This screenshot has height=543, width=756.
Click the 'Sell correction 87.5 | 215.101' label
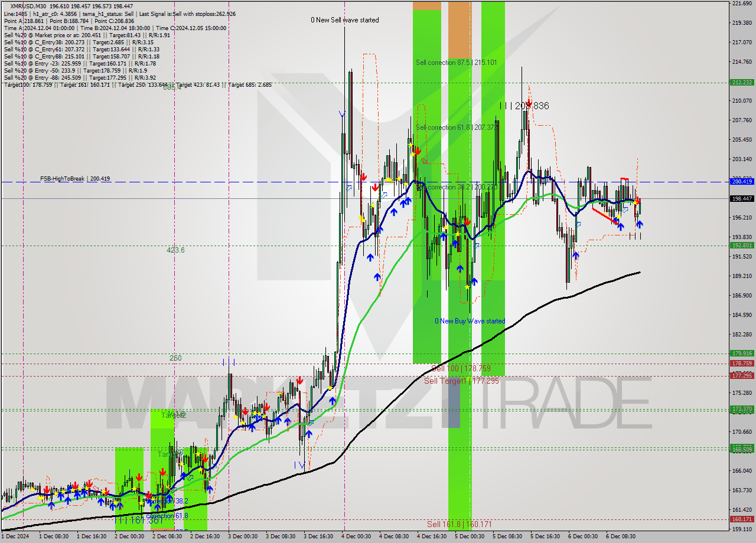pyautogui.click(x=456, y=63)
